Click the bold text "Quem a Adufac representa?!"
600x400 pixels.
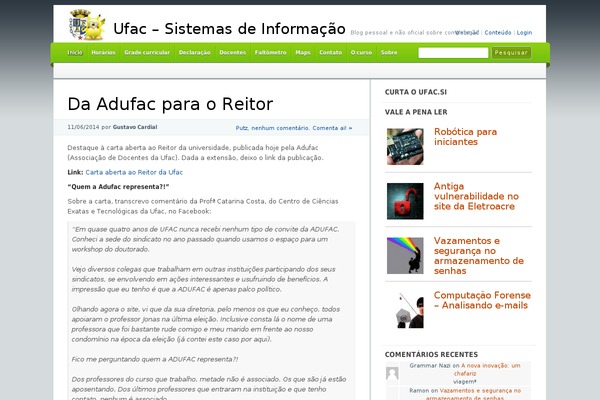click(118, 187)
